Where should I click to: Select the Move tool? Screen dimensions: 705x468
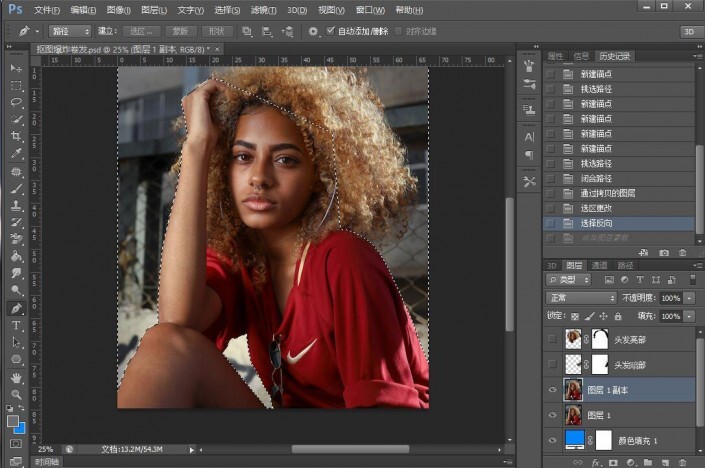click(16, 68)
